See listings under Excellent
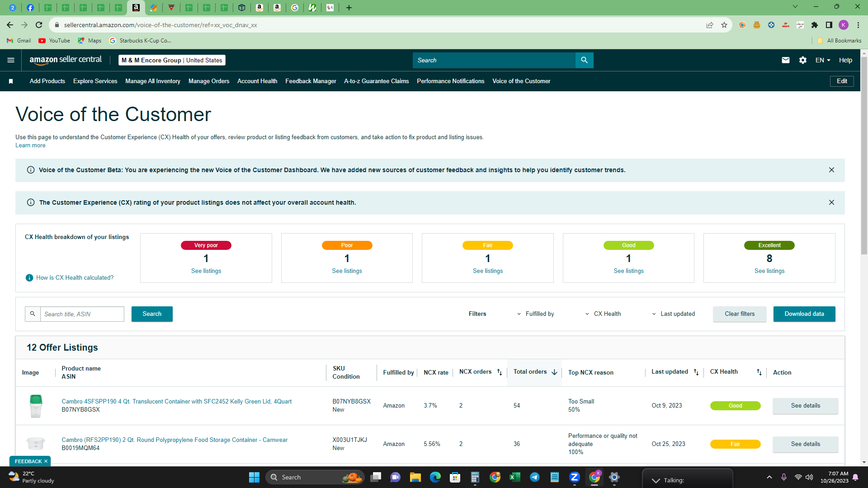 click(x=769, y=271)
